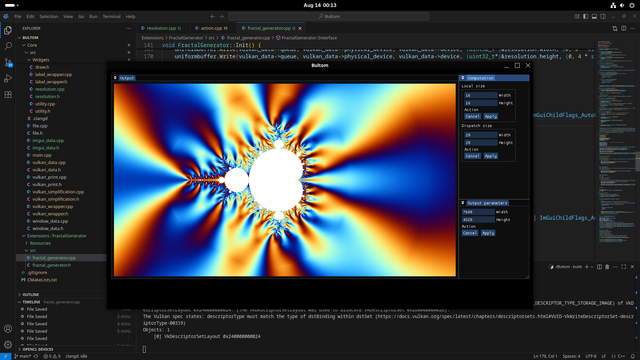Apply the Output parameters settings
640x360 pixels.
pos(488,233)
